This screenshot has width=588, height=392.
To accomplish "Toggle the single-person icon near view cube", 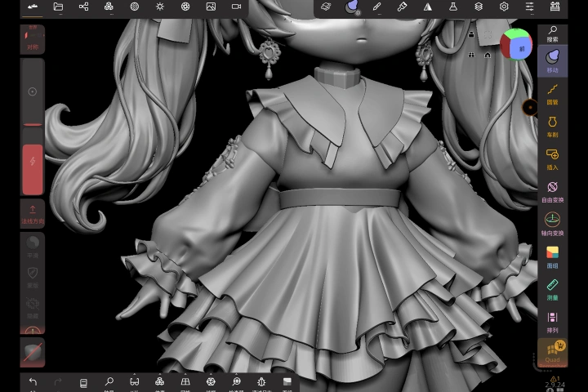I will 471,34.
